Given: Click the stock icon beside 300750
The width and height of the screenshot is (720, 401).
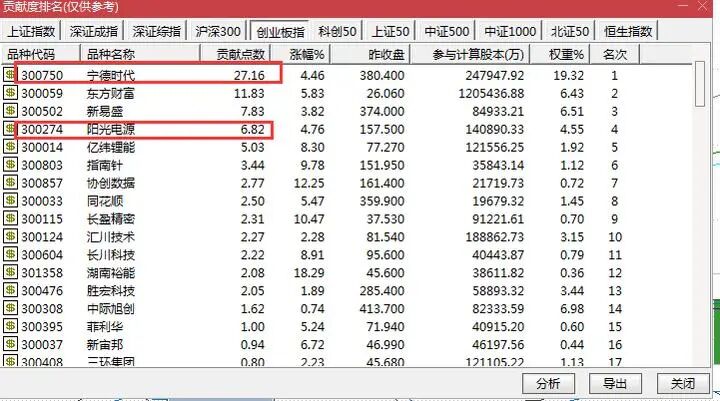Looking at the screenshot, I should tap(10, 74).
